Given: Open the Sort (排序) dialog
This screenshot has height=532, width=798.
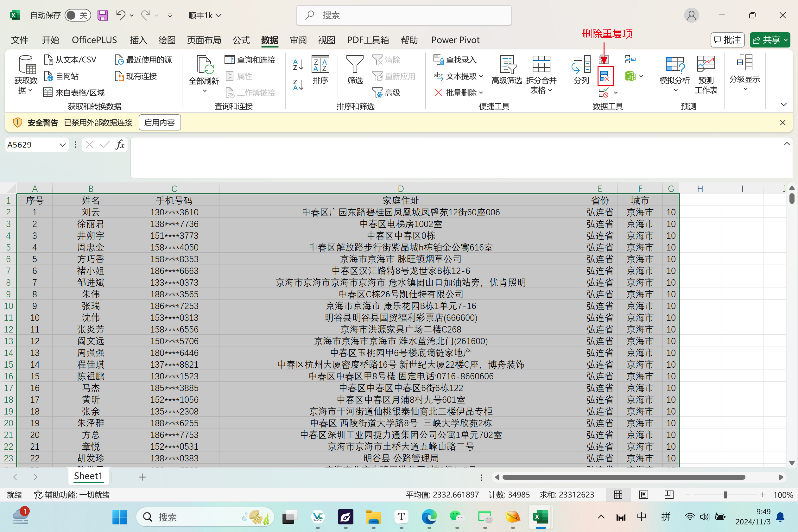Looking at the screenshot, I should pyautogui.click(x=320, y=70).
